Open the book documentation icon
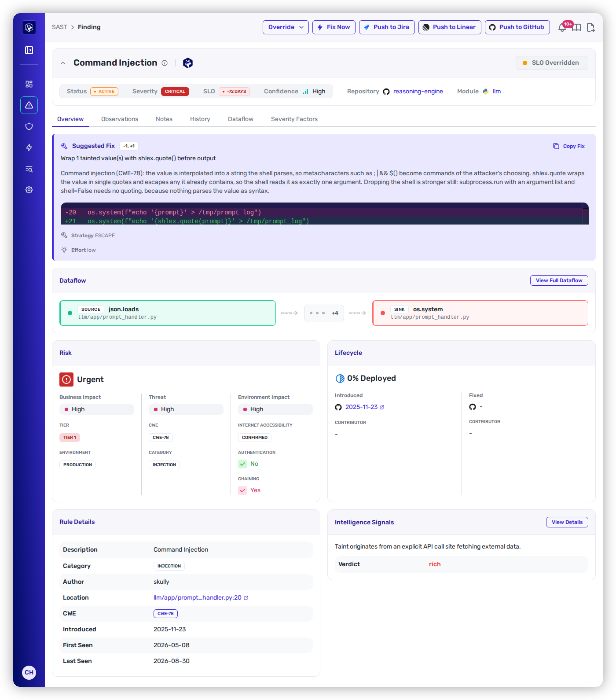Viewport: 616px width, 700px height. (x=576, y=27)
